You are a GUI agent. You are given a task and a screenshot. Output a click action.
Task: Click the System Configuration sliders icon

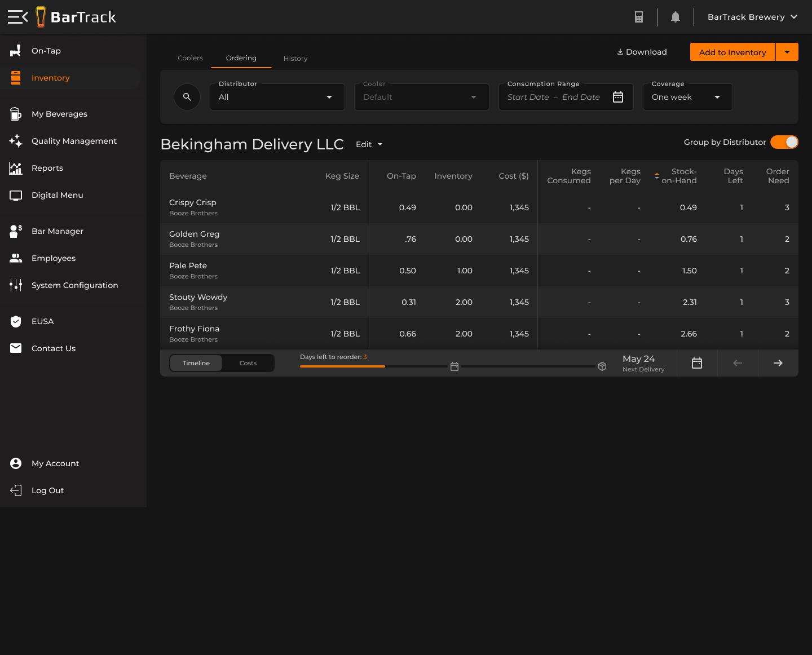click(16, 285)
